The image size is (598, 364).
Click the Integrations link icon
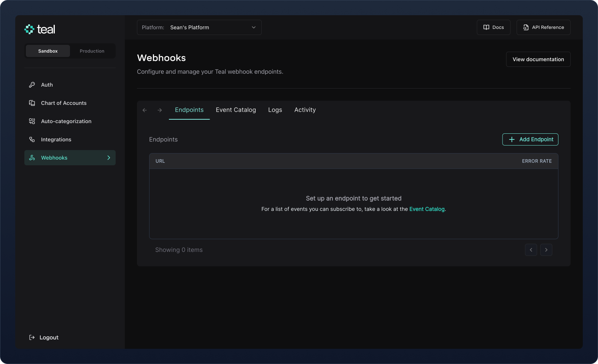[x=32, y=139]
